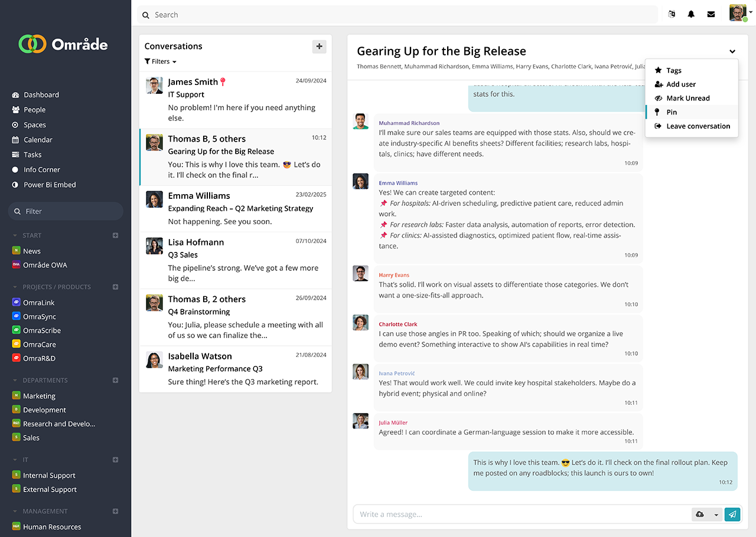Screen dimensions: 756x537
Task: Open the Filters dropdown in Conversations
Action: [x=161, y=61]
